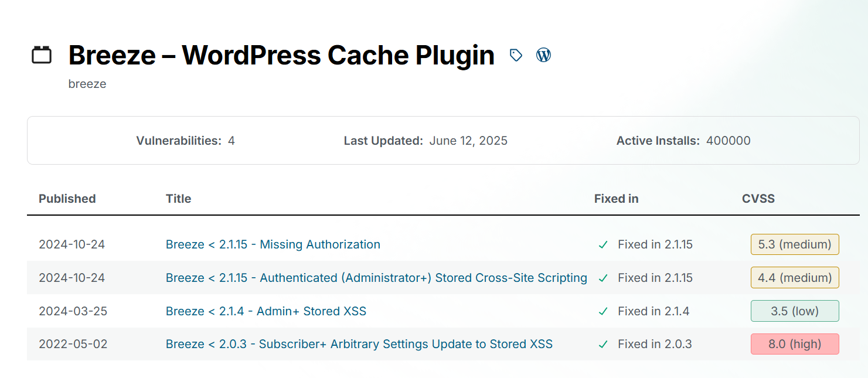
Task: Open Authenticated Administrator+ Stored Cross-Site Scripting link
Action: [376, 278]
